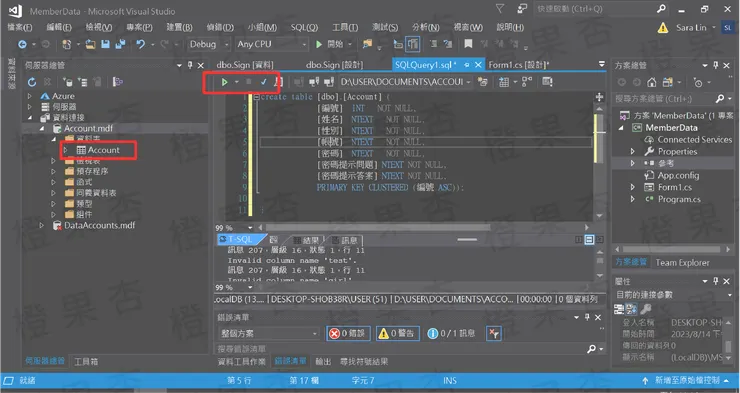The height and width of the screenshot is (393, 740).
Task: Click the SQL editor's green Execute query button
Action: click(224, 82)
